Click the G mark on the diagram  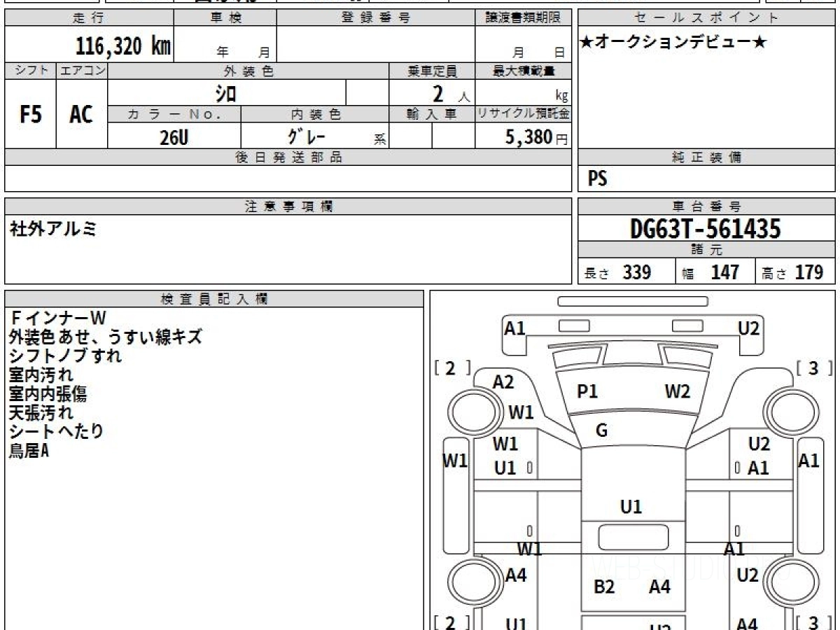pyautogui.click(x=602, y=430)
